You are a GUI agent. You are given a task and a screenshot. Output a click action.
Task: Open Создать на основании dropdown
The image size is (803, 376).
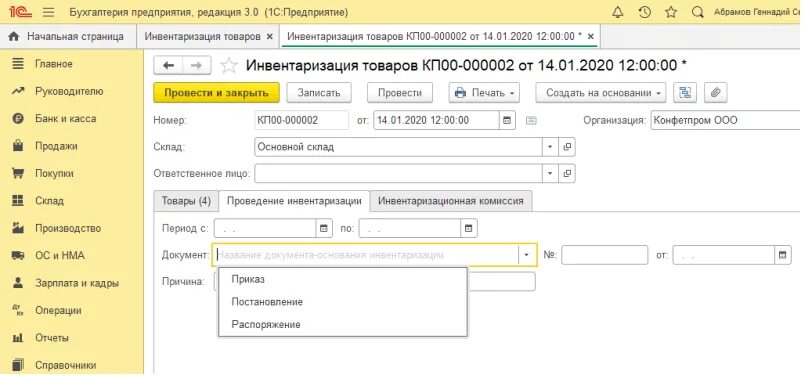tap(601, 93)
